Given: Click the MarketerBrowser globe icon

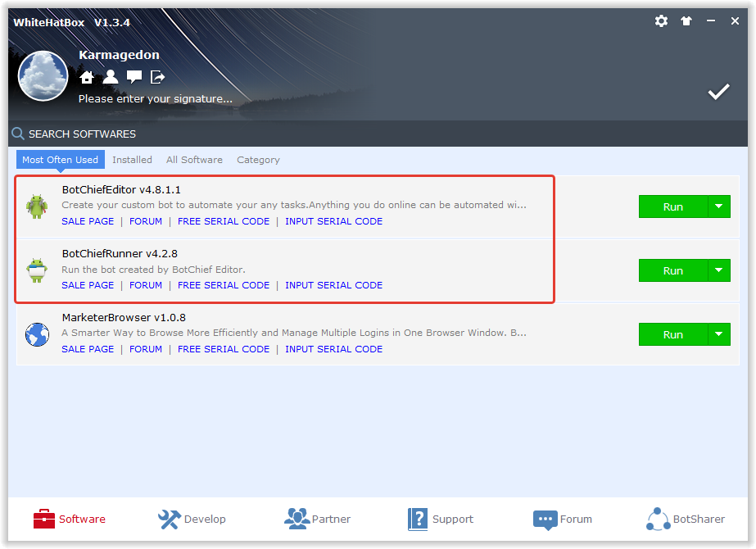Looking at the screenshot, I should [37, 334].
